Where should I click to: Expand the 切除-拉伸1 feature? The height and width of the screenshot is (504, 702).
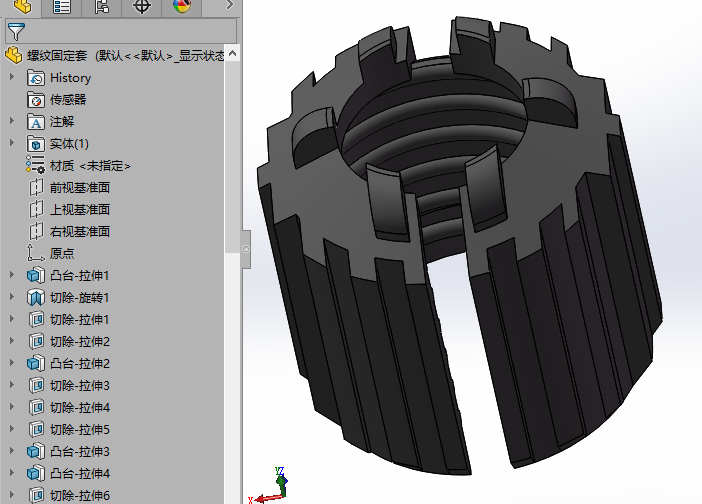[12, 319]
